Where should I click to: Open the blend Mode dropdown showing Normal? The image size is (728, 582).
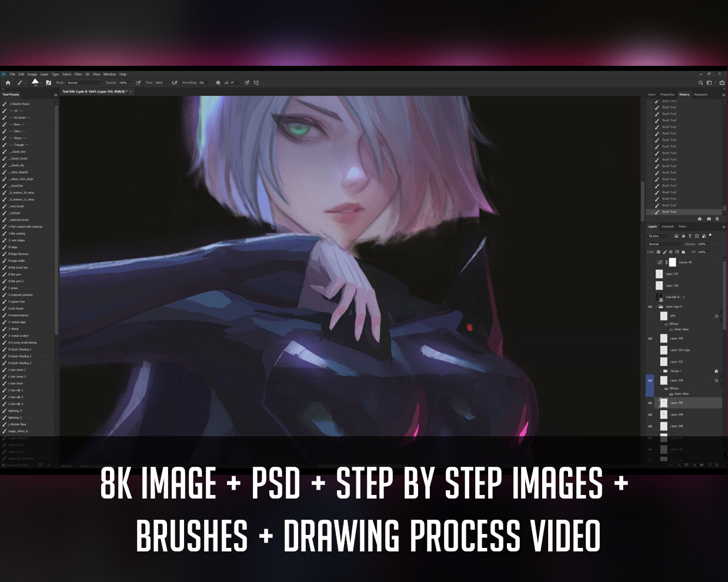coord(664,244)
